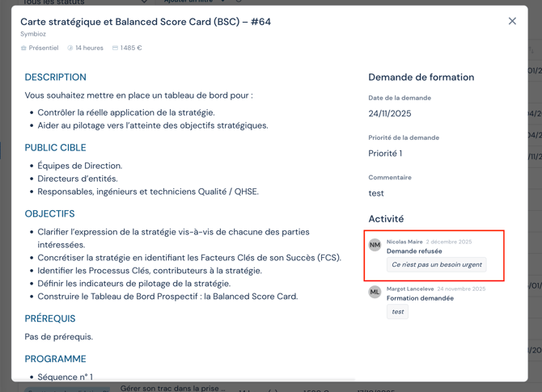
Task: Click the PRÉREQUIS section heading
Action: click(50, 318)
